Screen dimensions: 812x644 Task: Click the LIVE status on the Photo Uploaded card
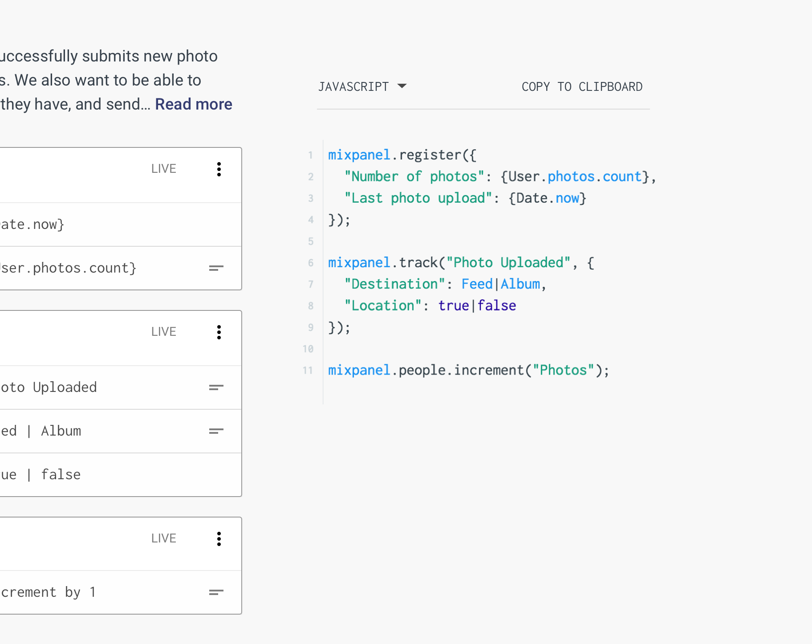[x=163, y=332]
